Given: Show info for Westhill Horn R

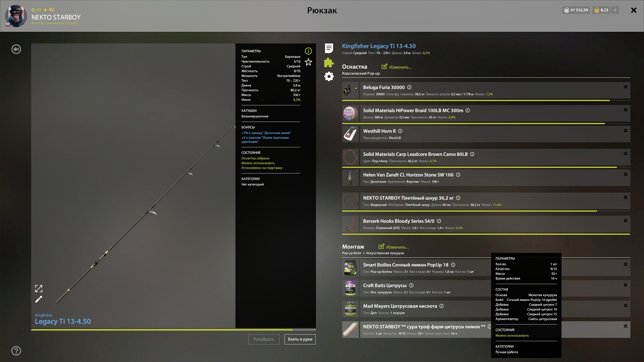Looking at the screenshot, I should pyautogui.click(x=400, y=131).
